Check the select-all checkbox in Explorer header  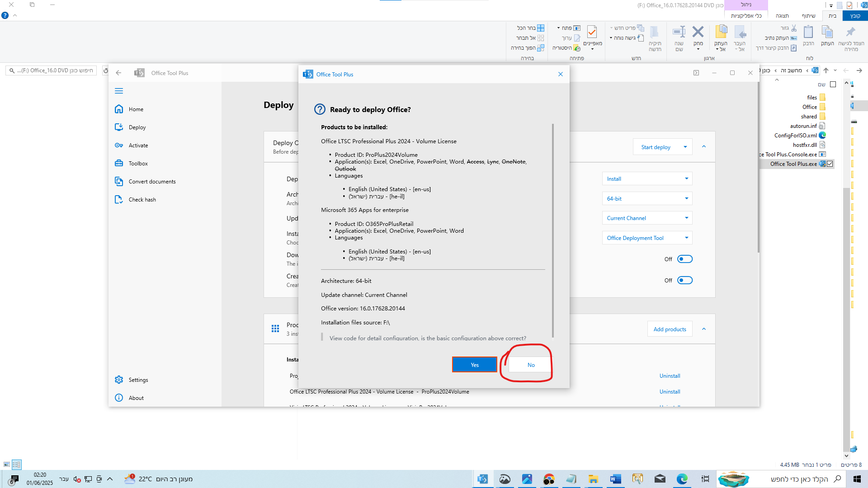pos(833,84)
